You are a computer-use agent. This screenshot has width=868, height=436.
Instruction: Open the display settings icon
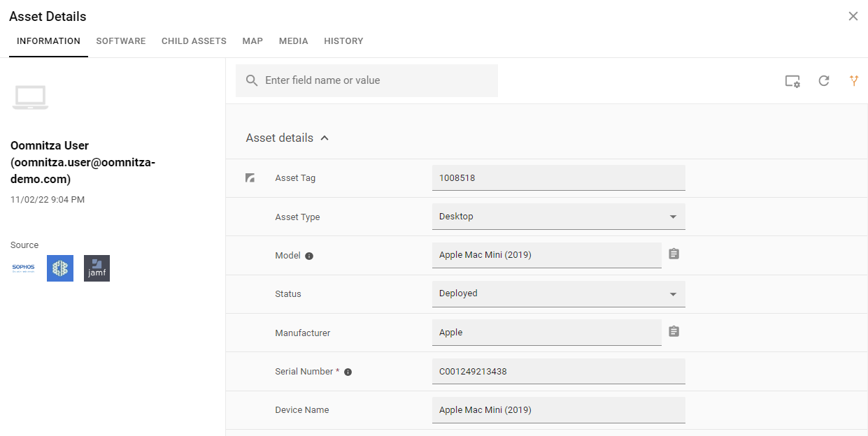pyautogui.click(x=792, y=81)
